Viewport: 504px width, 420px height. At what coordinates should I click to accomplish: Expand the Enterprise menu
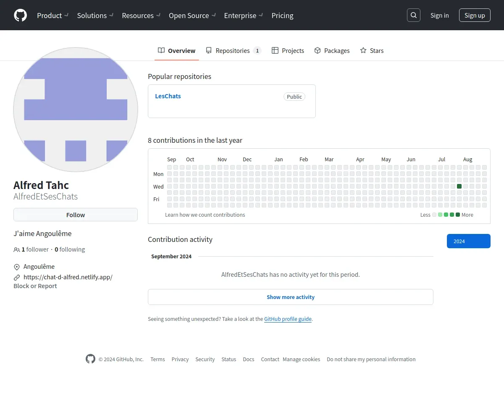pyautogui.click(x=244, y=16)
